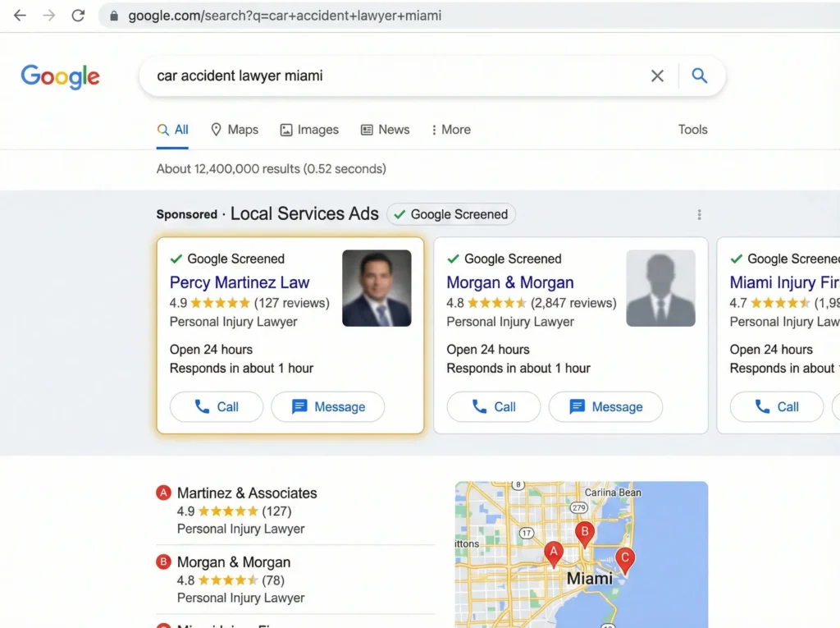This screenshot has width=840, height=628.
Task: Select map pin B marker
Action: pos(584,534)
